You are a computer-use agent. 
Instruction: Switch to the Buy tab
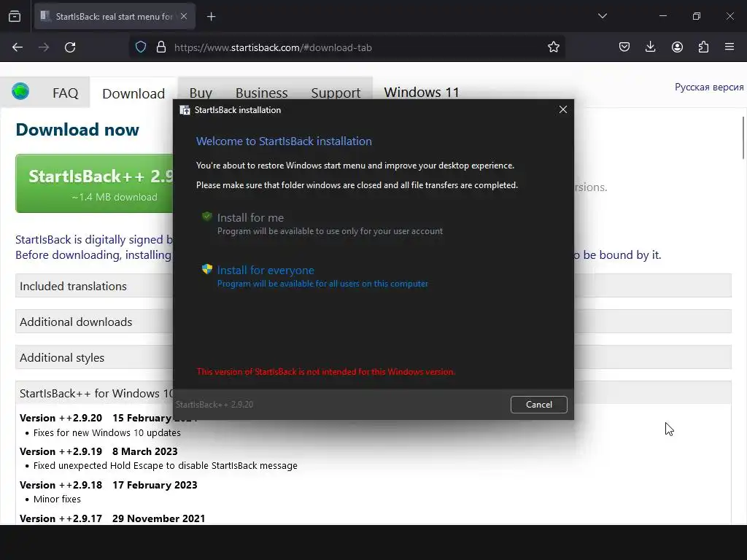(x=201, y=93)
